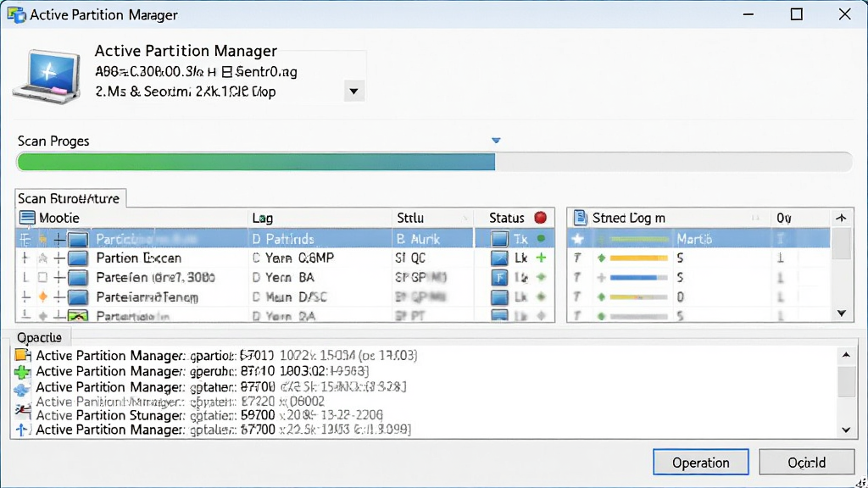Click the D Yern BA cell
The image size is (868, 488).
click(283, 277)
